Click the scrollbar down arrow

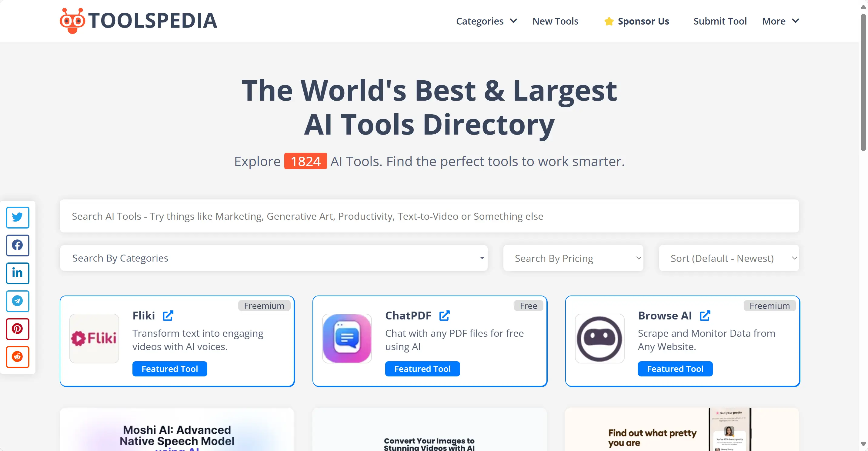pos(863,444)
